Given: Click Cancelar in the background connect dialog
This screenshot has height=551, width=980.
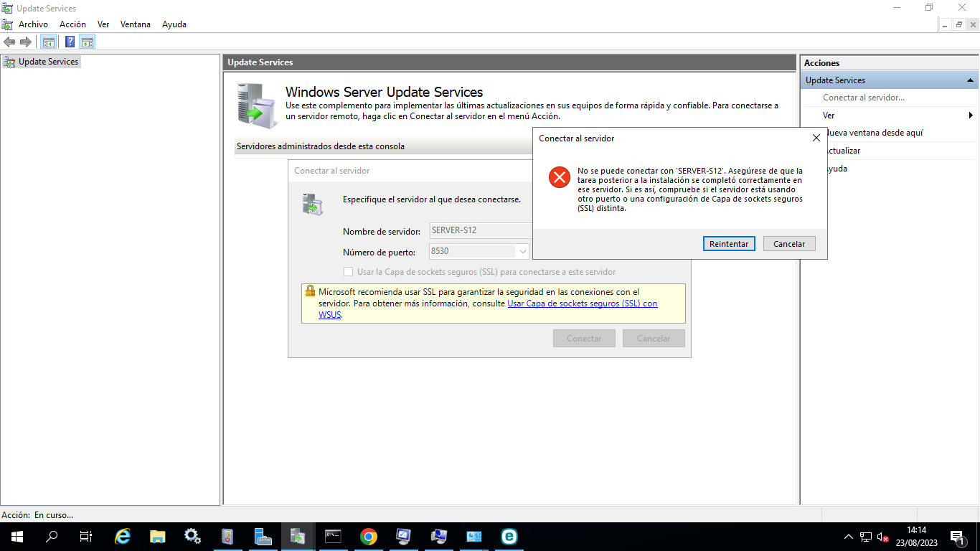Looking at the screenshot, I should click(x=654, y=338).
